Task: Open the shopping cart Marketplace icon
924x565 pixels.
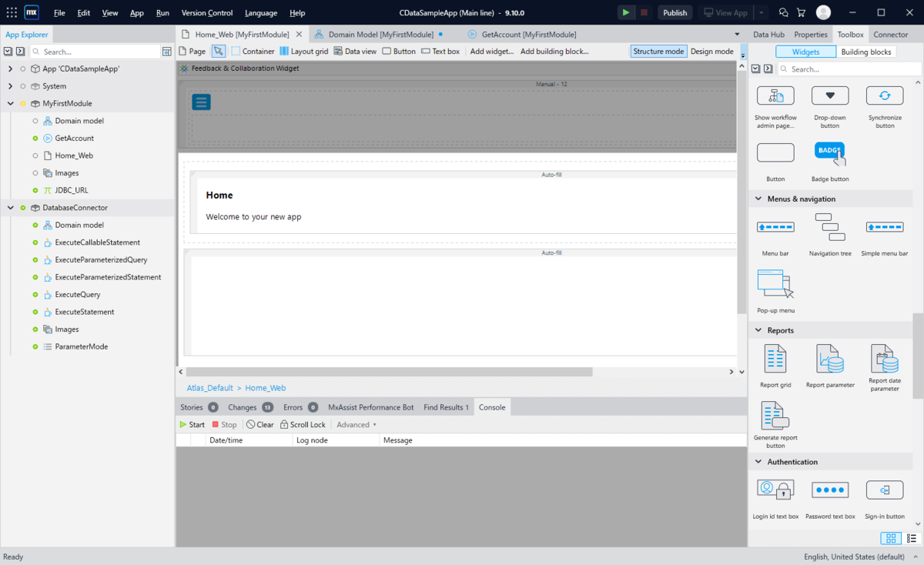Action: (x=801, y=12)
